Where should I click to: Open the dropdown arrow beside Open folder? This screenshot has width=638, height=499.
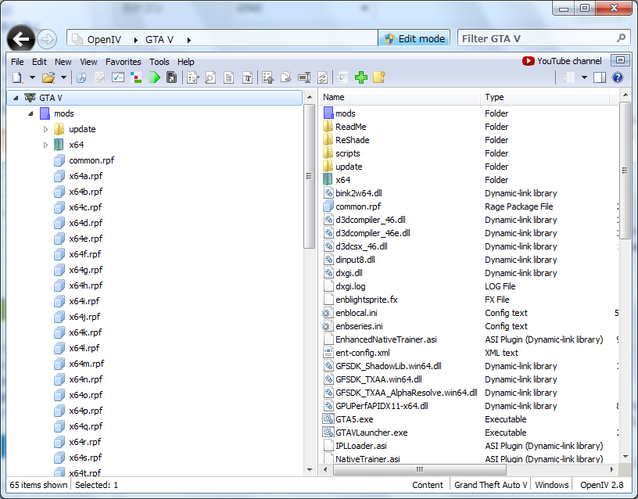(63, 77)
